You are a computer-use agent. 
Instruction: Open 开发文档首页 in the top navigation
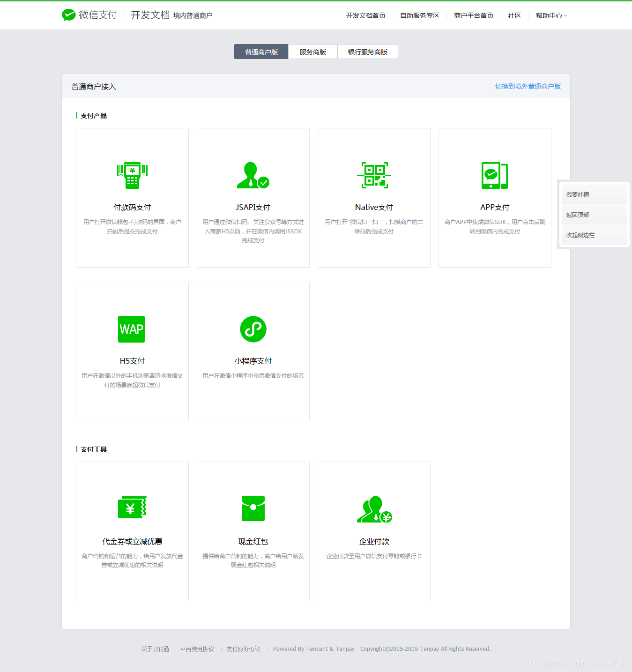[x=366, y=15]
